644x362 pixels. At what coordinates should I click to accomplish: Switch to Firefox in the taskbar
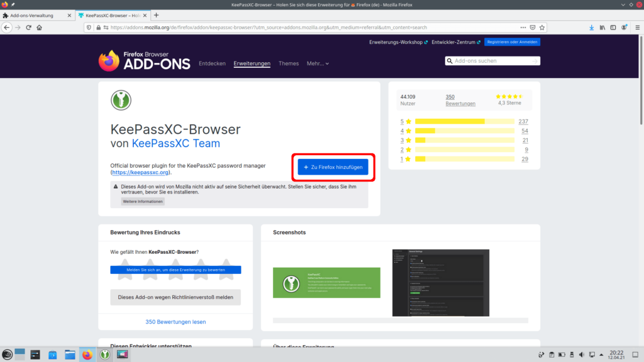point(87,354)
